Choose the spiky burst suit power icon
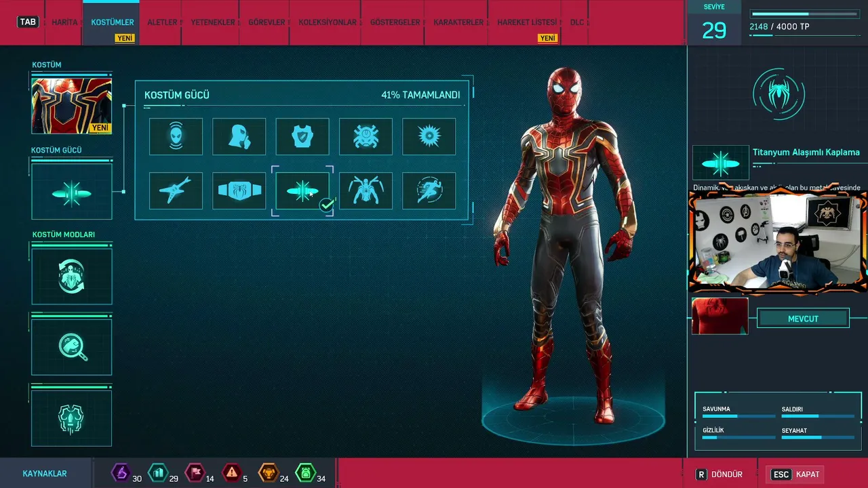 coord(429,137)
